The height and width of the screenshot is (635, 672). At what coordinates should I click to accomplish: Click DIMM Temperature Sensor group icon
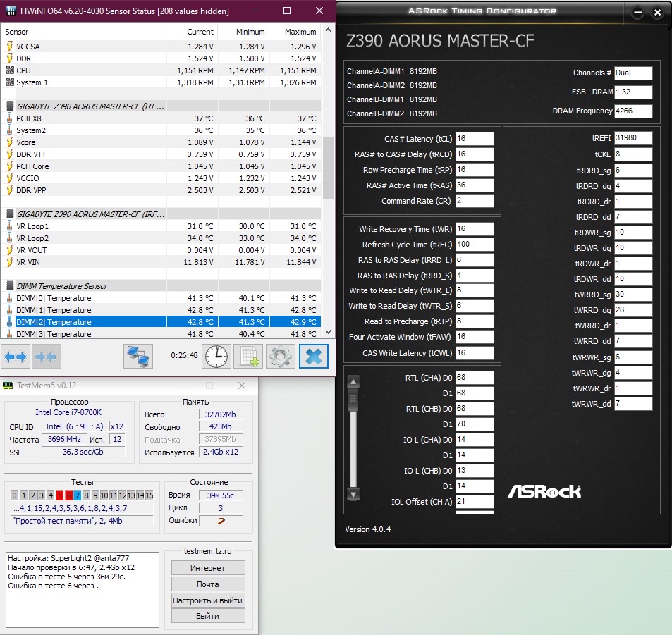pyautogui.click(x=9, y=286)
